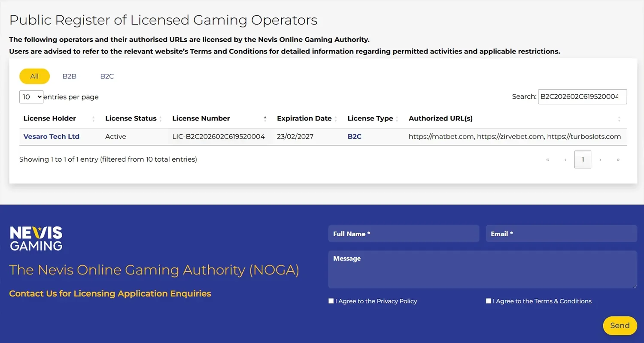644x343 pixels.
Task: Sort by Expiration Date column arrows
Action: 336,119
